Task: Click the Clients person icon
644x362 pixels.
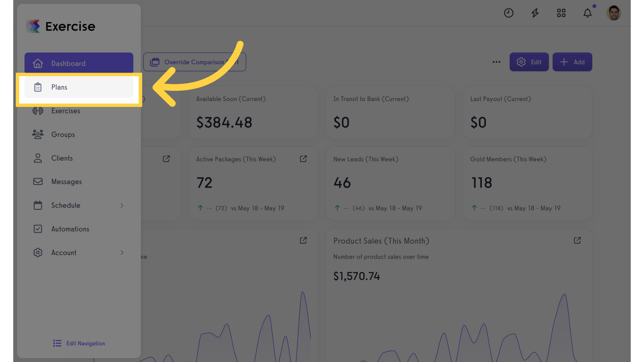Action: click(38, 158)
